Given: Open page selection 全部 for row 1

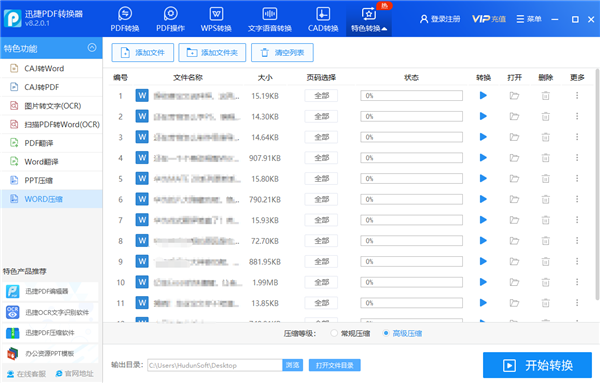Looking at the screenshot, I should [x=321, y=96].
